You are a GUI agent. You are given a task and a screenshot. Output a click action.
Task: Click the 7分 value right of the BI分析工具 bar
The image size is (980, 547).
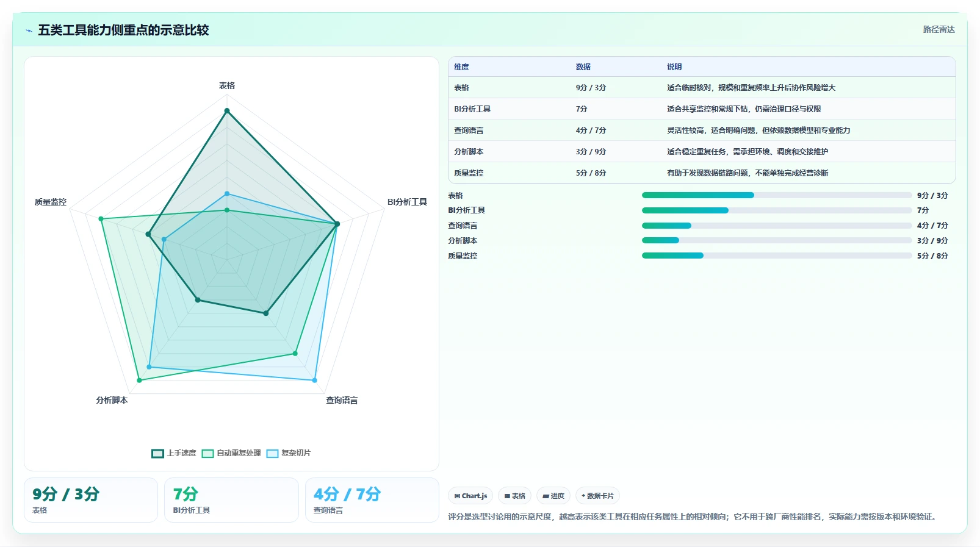pos(923,210)
